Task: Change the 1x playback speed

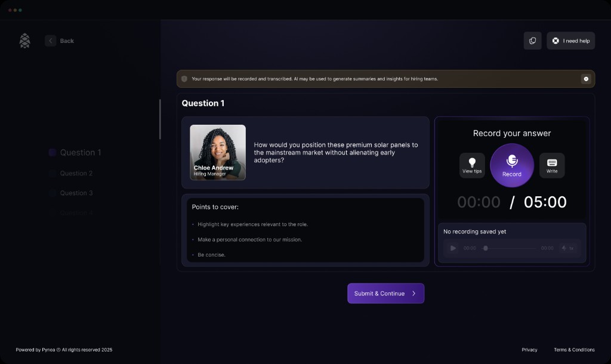Action: click(567, 248)
